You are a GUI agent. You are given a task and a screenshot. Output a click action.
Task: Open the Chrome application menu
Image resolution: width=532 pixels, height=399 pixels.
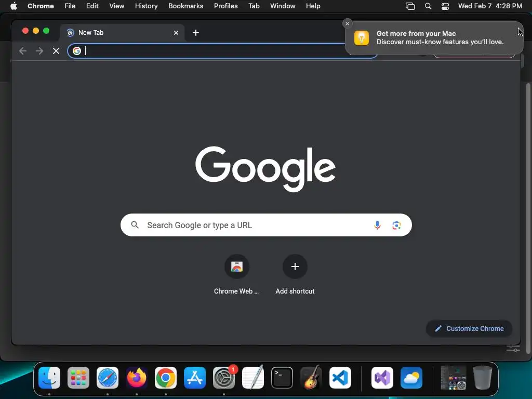41,6
